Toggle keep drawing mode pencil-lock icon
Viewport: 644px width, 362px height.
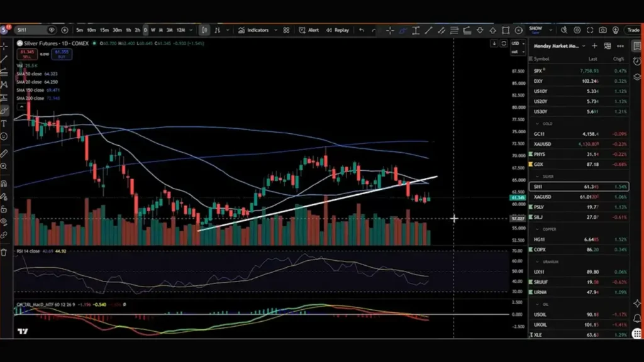pos(4,197)
